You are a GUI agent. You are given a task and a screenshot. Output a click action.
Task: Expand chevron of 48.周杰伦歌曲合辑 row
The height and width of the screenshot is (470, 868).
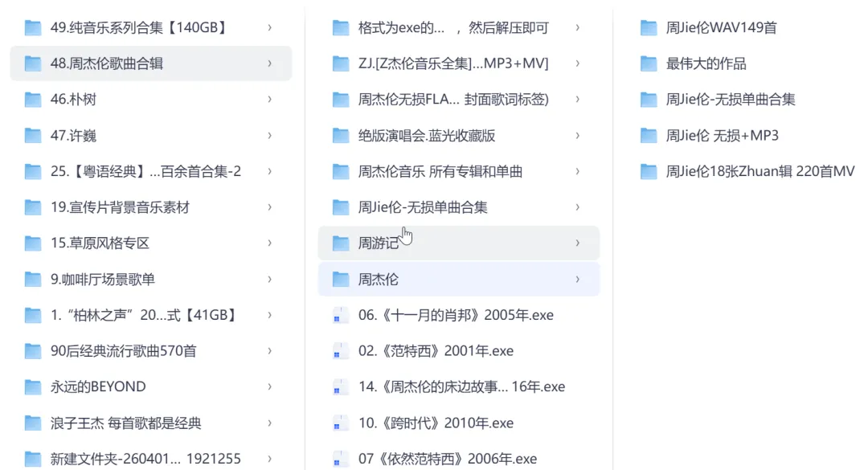269,63
